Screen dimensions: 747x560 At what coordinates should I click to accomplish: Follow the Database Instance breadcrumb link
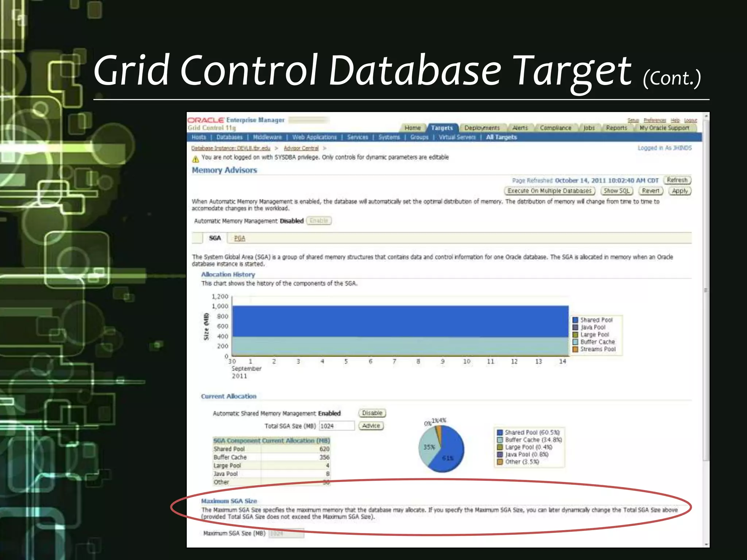(231, 148)
